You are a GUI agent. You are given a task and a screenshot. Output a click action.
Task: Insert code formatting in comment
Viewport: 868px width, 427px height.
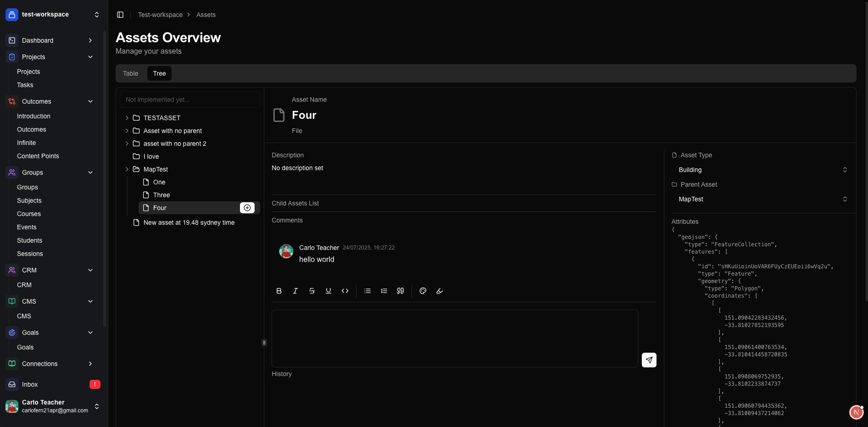tap(345, 291)
